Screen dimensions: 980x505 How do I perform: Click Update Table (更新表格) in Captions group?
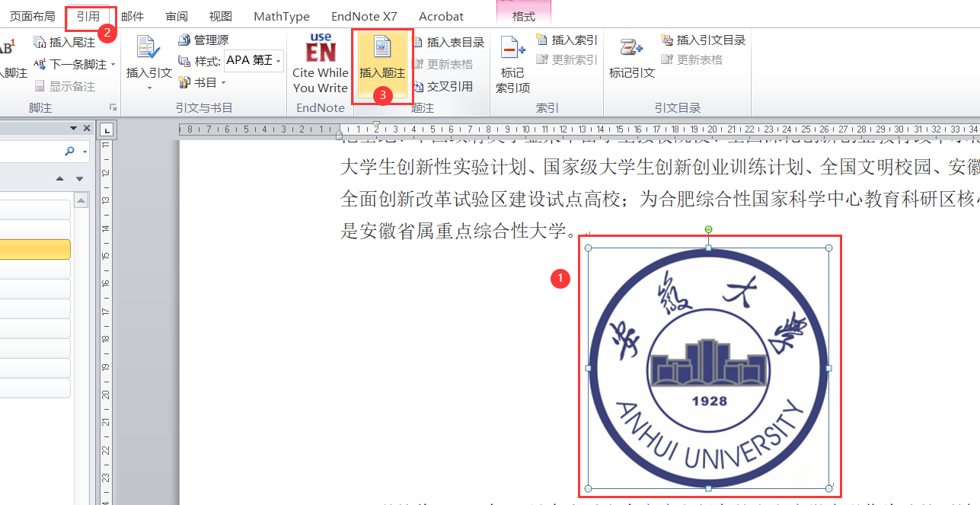(443, 65)
